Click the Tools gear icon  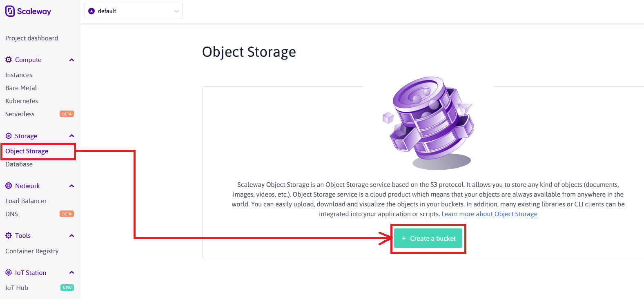click(x=9, y=235)
